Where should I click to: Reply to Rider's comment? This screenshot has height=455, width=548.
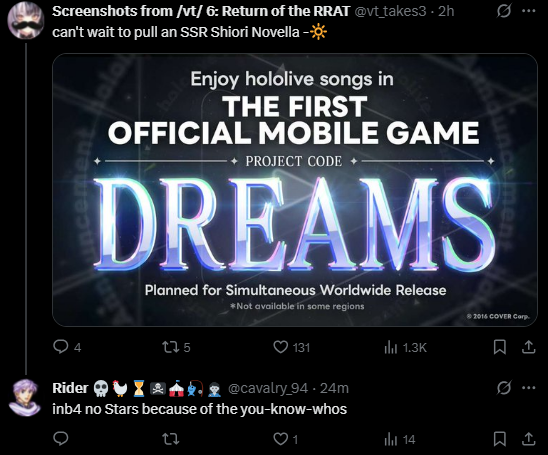[x=60, y=439]
